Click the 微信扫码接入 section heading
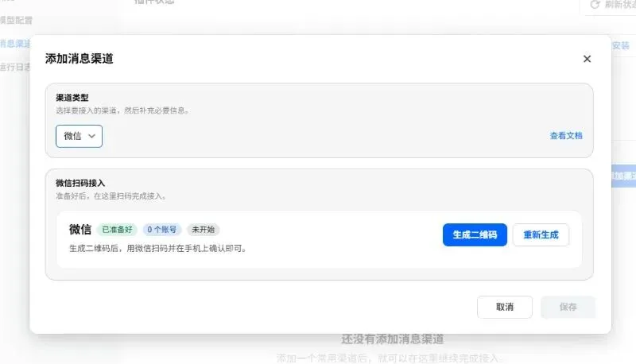The width and height of the screenshot is (636, 364). click(x=80, y=184)
